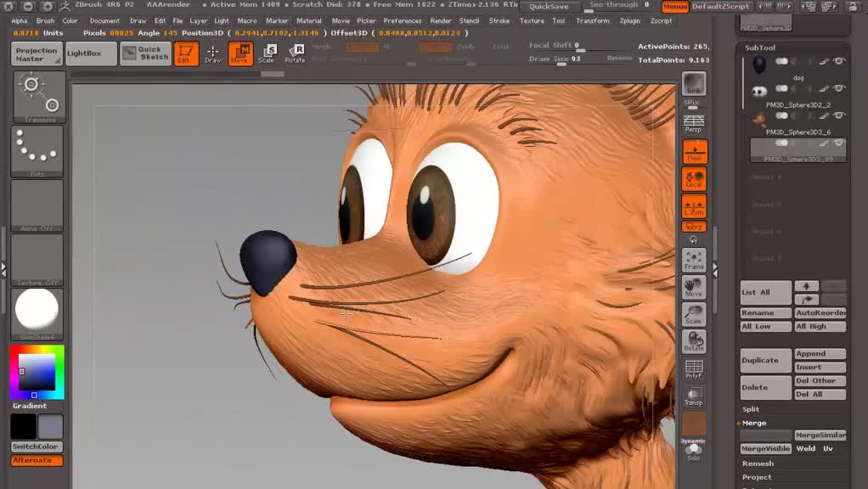The width and height of the screenshot is (868, 489).
Task: Open the Document menu
Action: click(x=104, y=20)
